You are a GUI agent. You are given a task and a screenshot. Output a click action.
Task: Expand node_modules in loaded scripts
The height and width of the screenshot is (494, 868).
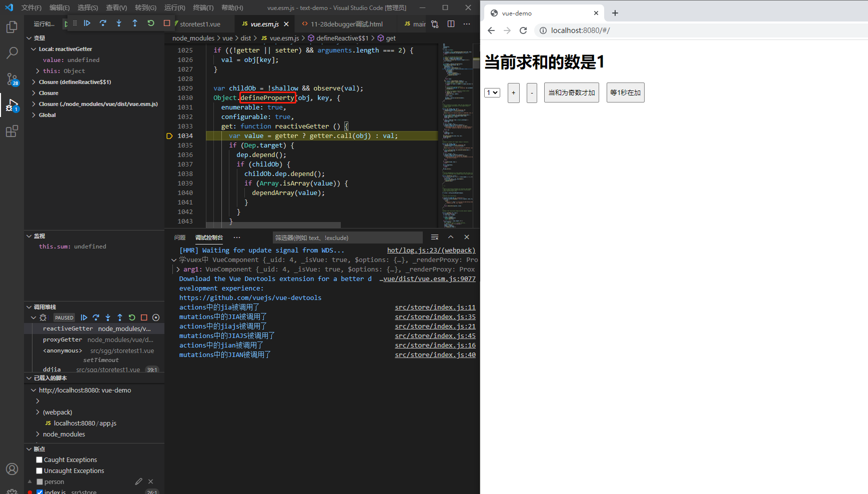[x=37, y=434]
